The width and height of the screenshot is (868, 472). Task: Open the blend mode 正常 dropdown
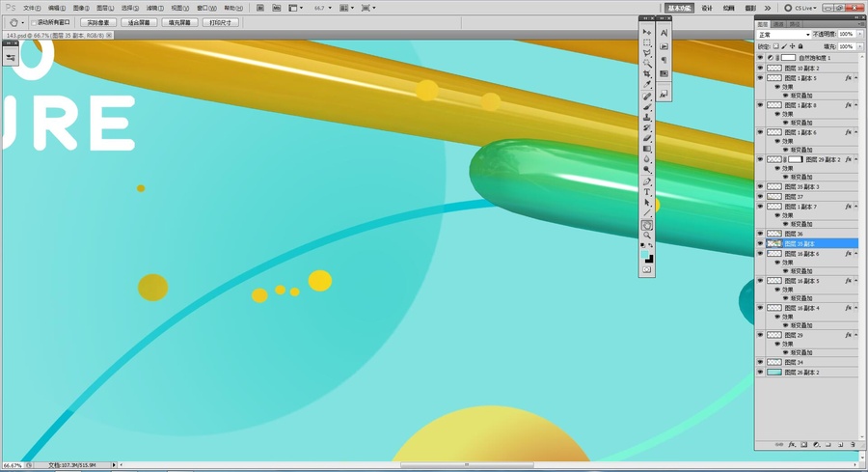pos(784,35)
